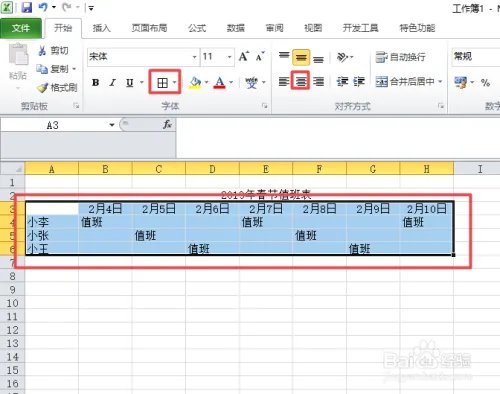Open the font group dialog launcher
This screenshot has width=500, height=394.
coord(265,106)
